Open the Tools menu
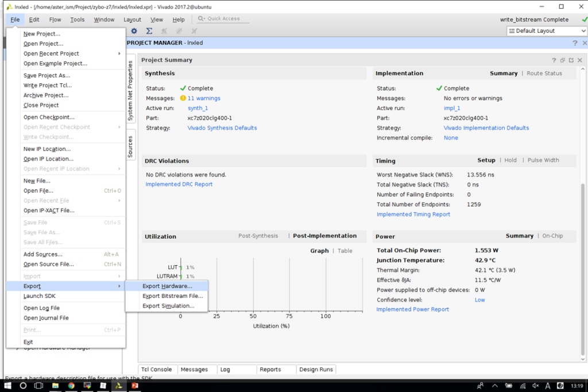 tap(78, 20)
